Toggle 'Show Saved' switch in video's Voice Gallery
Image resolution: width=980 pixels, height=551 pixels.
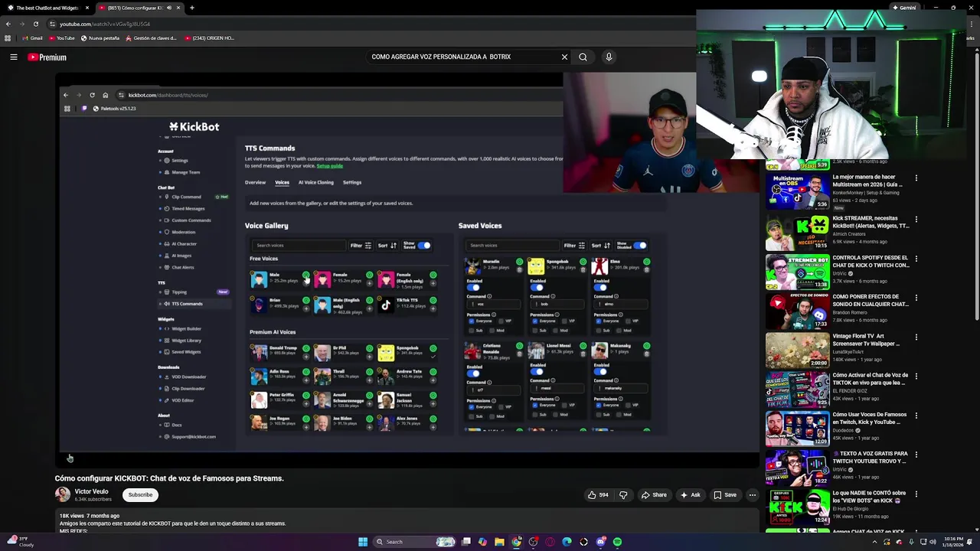(423, 246)
